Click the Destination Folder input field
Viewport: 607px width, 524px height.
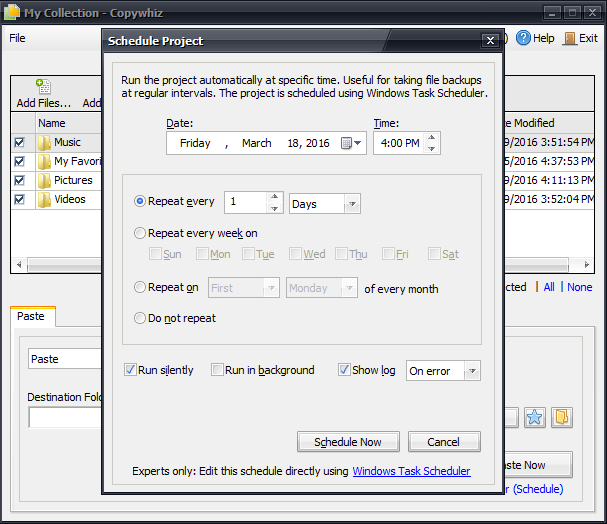(x=65, y=417)
